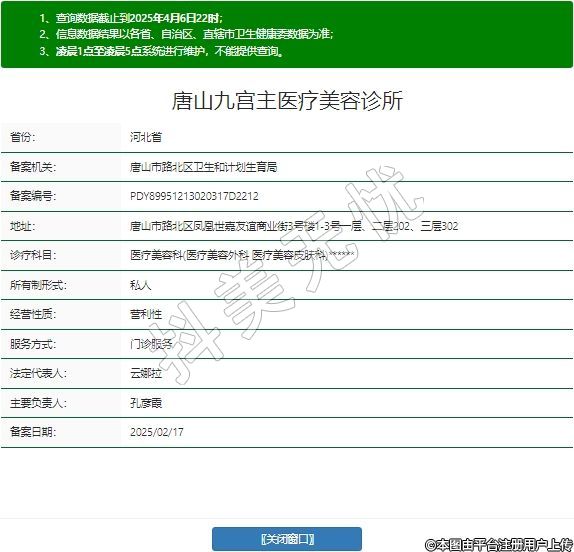Click the 备案机关 value 唐山市路北区卫生和计划生育局

point(204,167)
